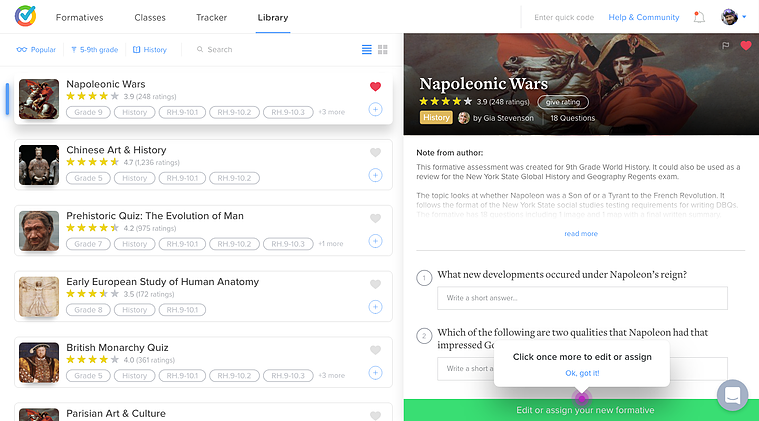Open the History subject filter
Image resolution: width=759 pixels, height=421 pixels.
click(x=150, y=49)
